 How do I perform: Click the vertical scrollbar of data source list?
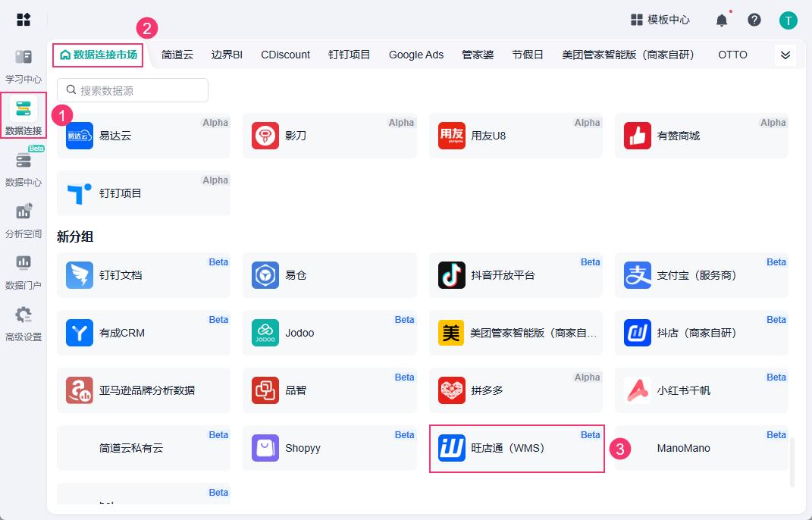point(792,462)
